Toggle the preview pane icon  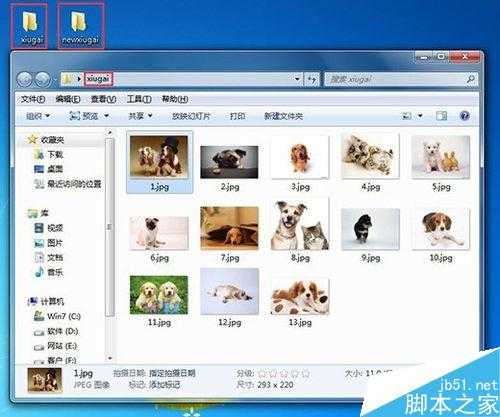(441, 116)
